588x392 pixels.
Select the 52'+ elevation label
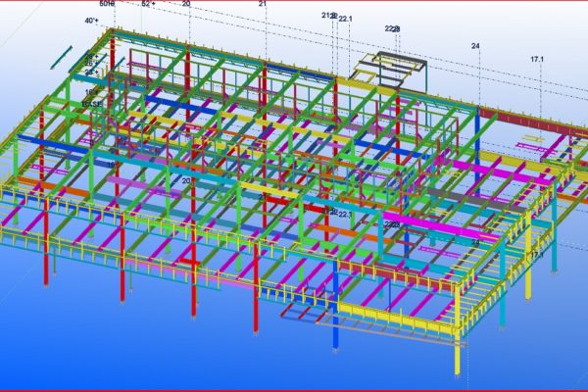[x=147, y=5]
